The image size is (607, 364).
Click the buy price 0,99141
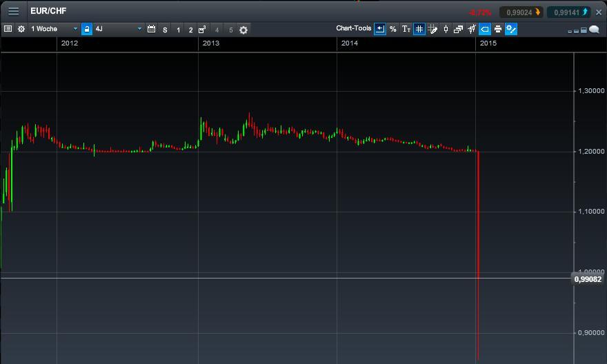coord(570,12)
